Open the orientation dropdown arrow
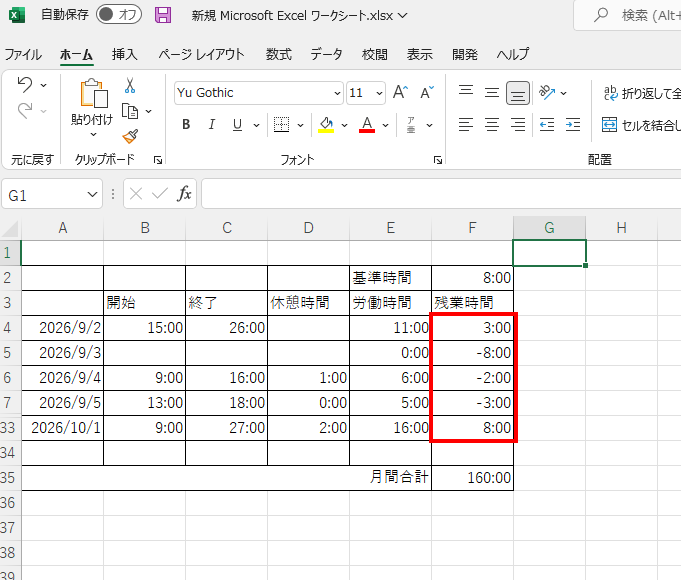 click(x=564, y=93)
